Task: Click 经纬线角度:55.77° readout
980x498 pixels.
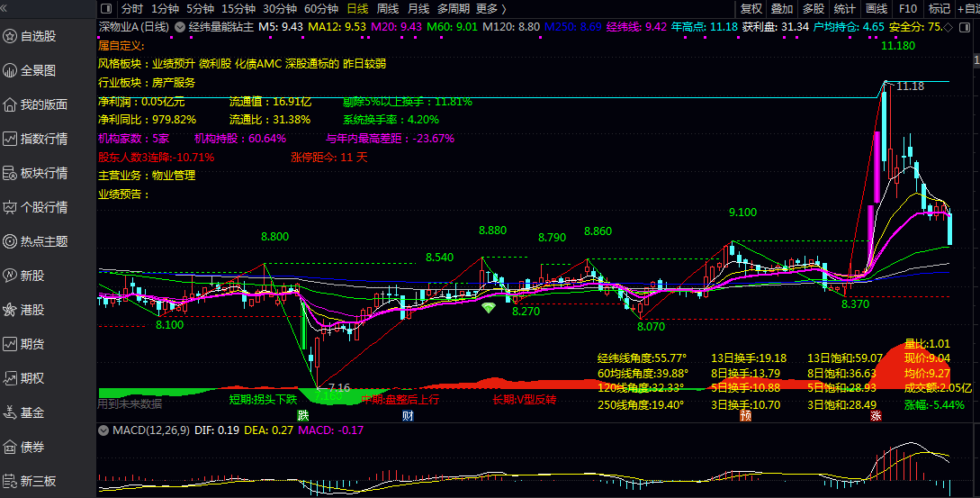Action: point(642,358)
